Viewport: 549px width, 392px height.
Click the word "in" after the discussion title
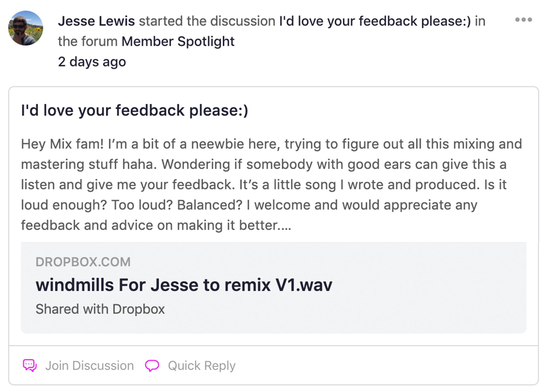[x=480, y=21]
